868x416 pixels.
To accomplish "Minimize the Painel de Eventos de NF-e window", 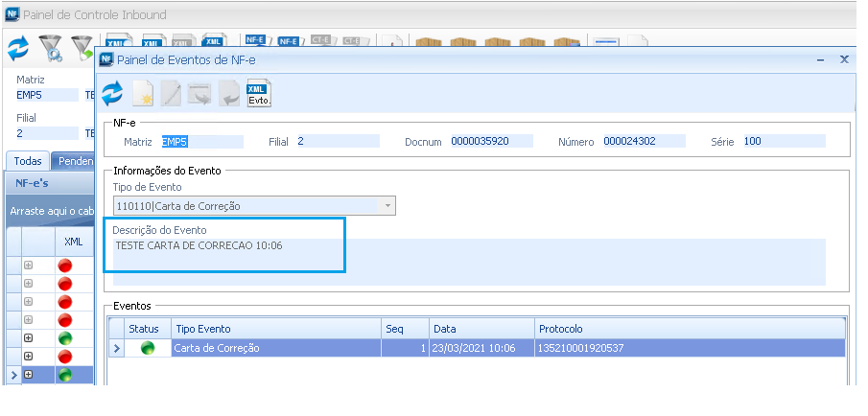I will [820, 59].
